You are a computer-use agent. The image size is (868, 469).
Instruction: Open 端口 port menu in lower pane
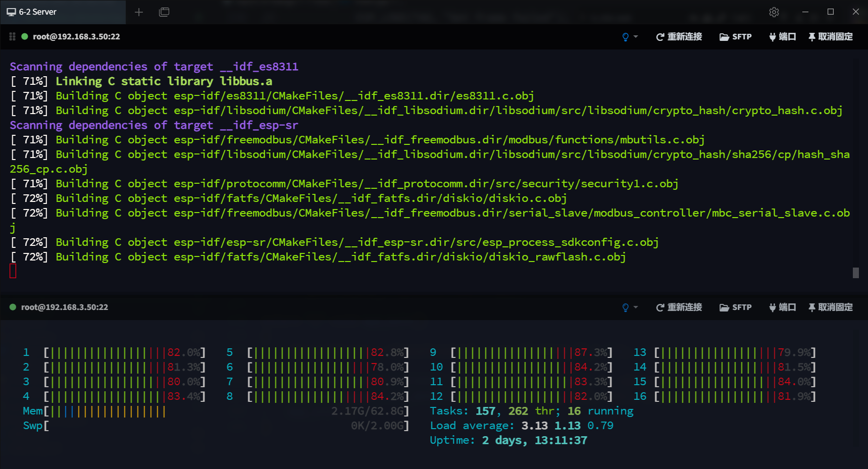tap(782, 307)
